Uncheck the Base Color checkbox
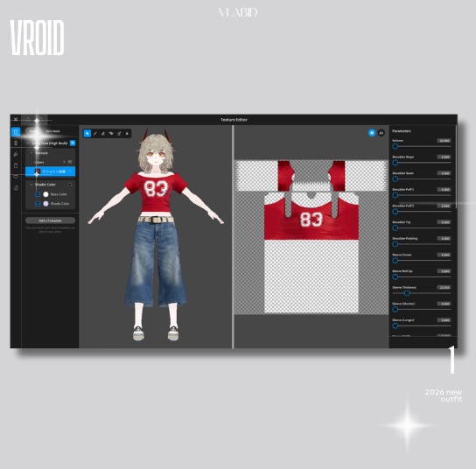 38,194
